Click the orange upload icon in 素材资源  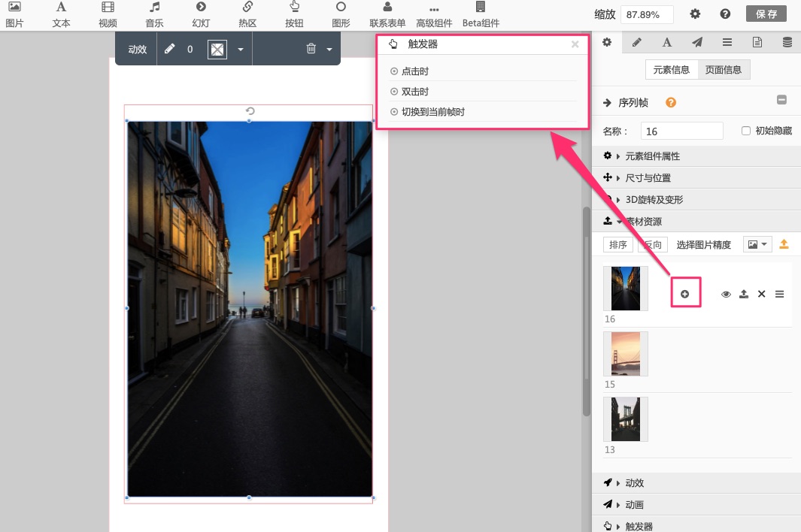(x=784, y=244)
